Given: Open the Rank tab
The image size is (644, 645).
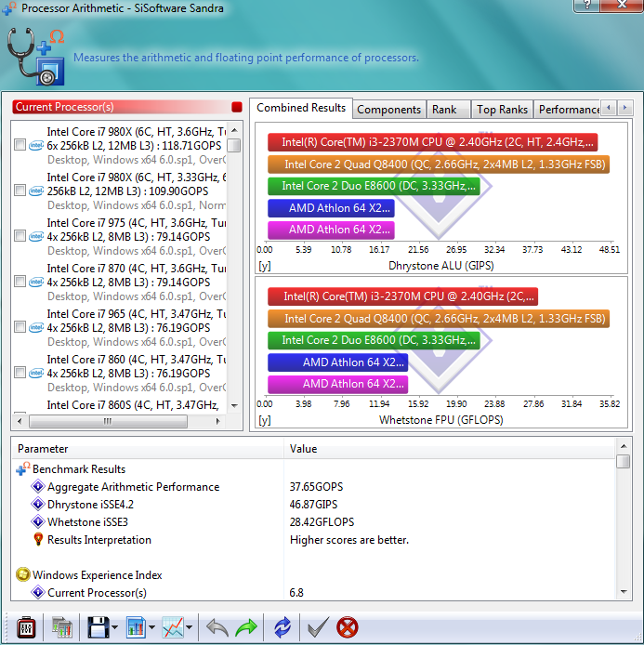Looking at the screenshot, I should tap(448, 110).
